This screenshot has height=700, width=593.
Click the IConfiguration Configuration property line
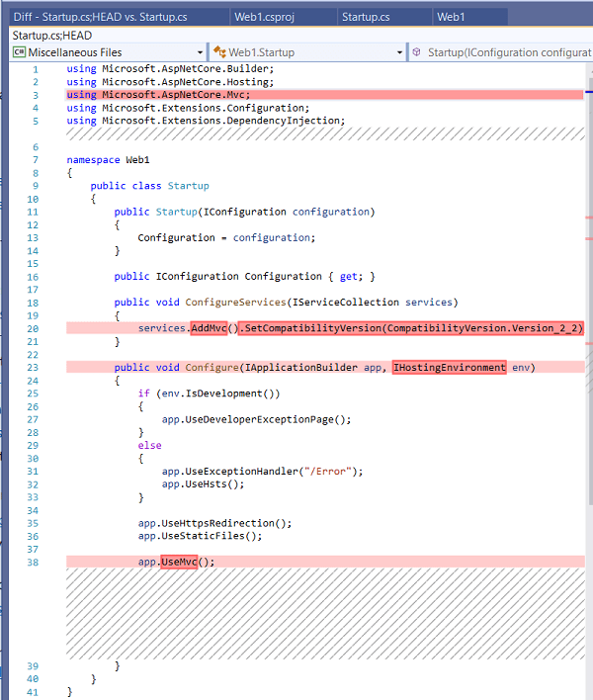tap(244, 276)
